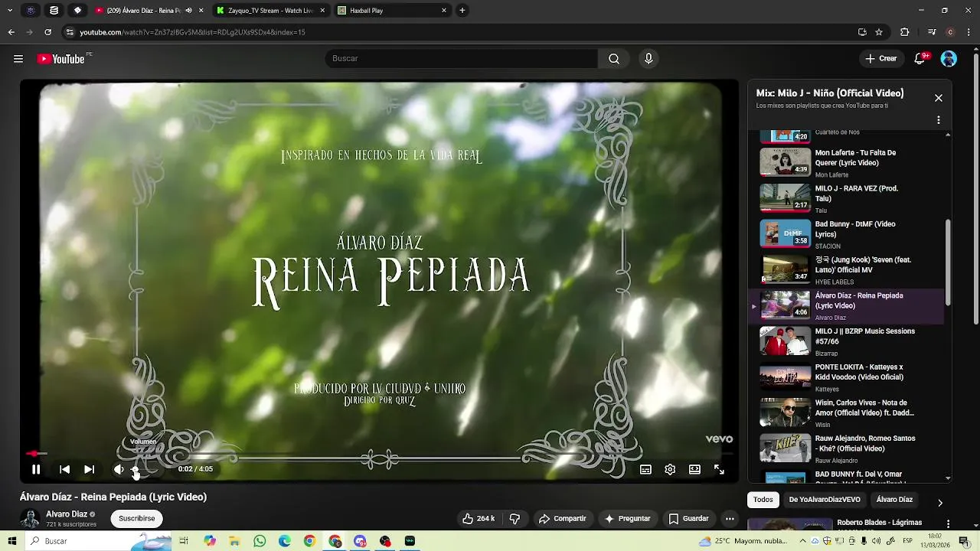Open the Windows Task View button
Image resolution: width=980 pixels, height=551 pixels.
tap(184, 541)
